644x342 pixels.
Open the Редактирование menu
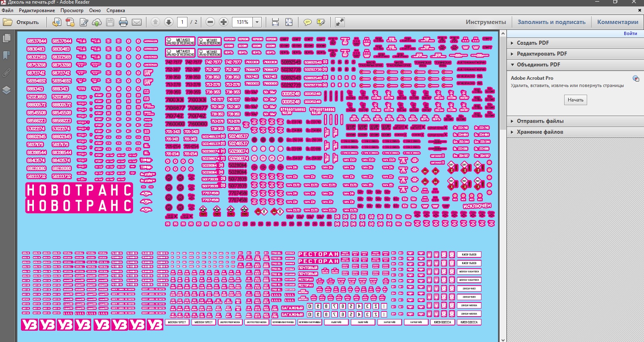[37, 10]
